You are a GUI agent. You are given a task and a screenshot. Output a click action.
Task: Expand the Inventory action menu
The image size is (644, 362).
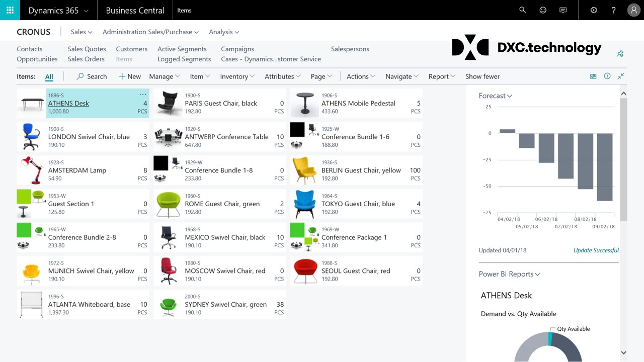[x=237, y=76]
